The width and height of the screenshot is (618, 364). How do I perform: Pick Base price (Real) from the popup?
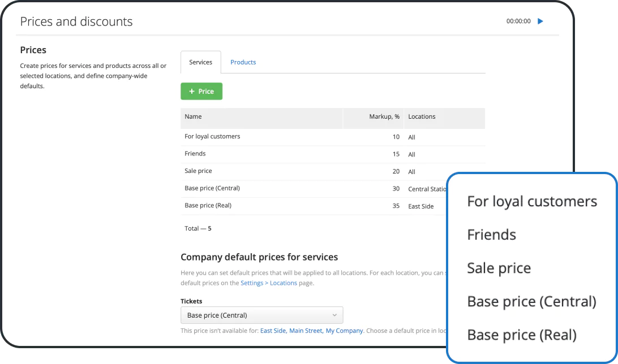(x=521, y=335)
